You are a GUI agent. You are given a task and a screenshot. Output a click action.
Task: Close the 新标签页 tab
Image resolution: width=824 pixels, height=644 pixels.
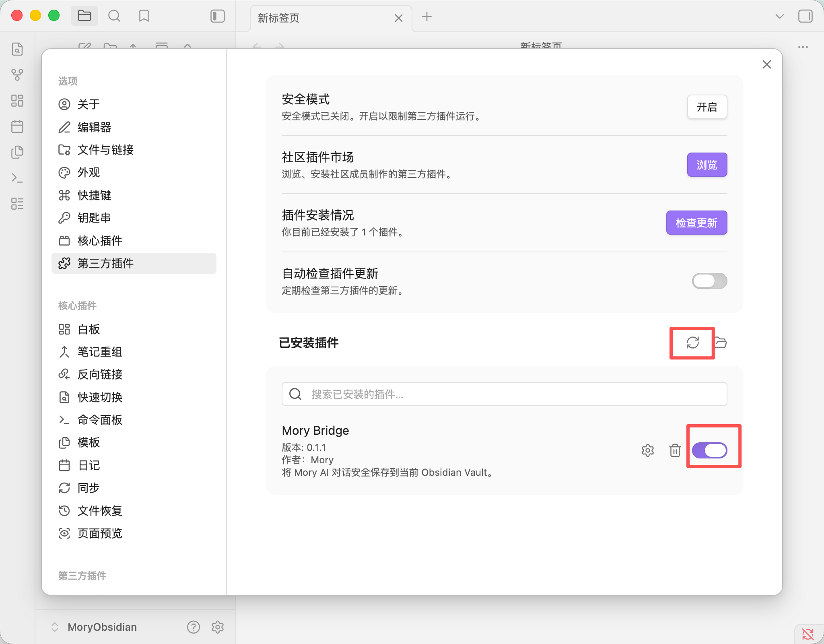[x=399, y=18]
